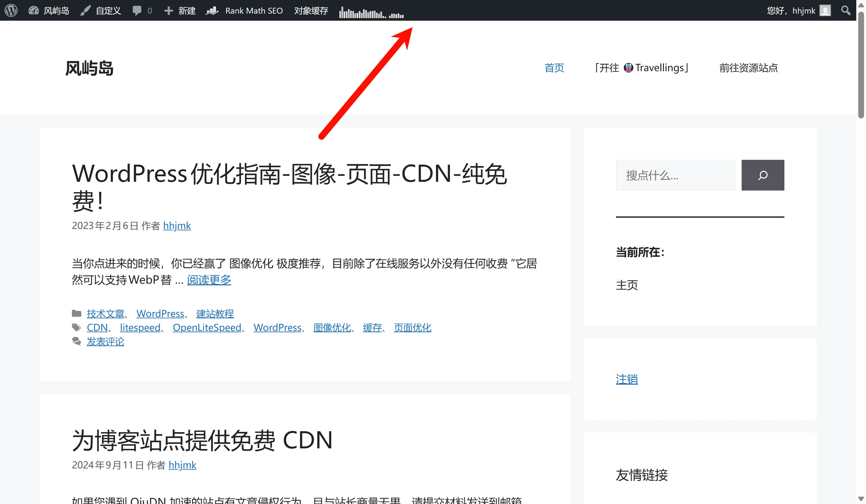Open 前往资源站点 navigation item
Viewport: 866px width, 504px height.
pos(749,68)
